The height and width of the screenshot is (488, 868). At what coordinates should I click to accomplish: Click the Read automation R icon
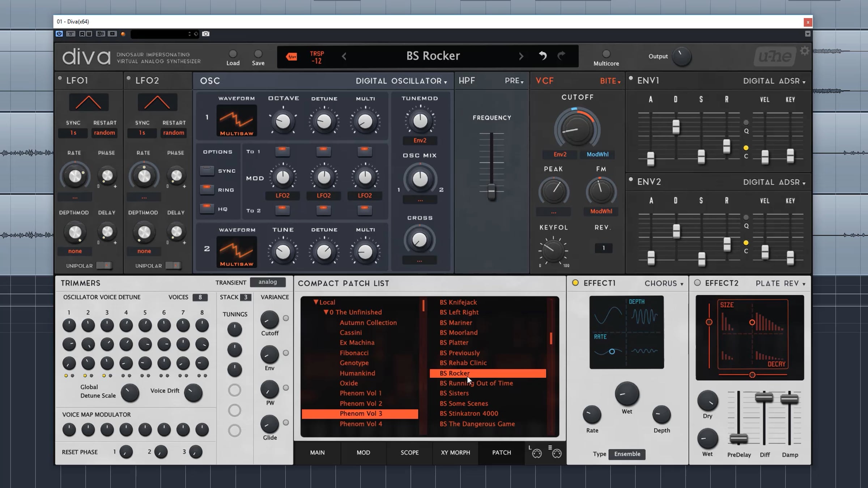(82, 34)
